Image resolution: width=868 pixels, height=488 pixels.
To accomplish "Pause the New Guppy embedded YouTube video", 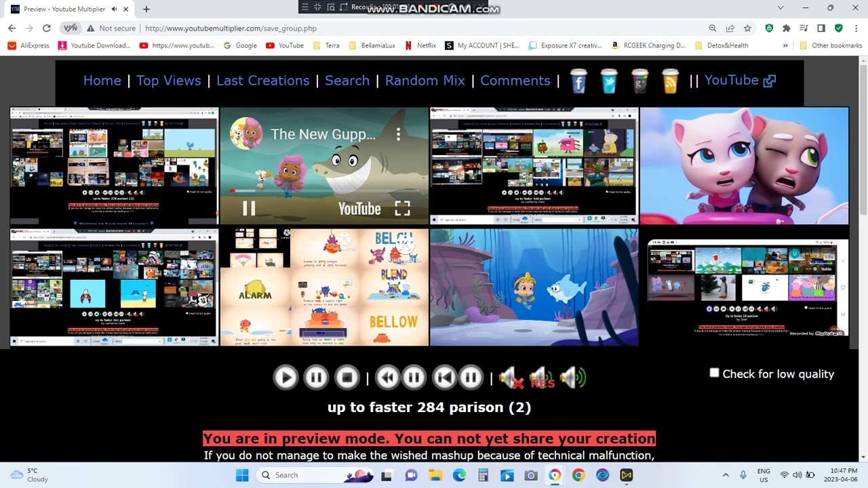I will click(249, 208).
